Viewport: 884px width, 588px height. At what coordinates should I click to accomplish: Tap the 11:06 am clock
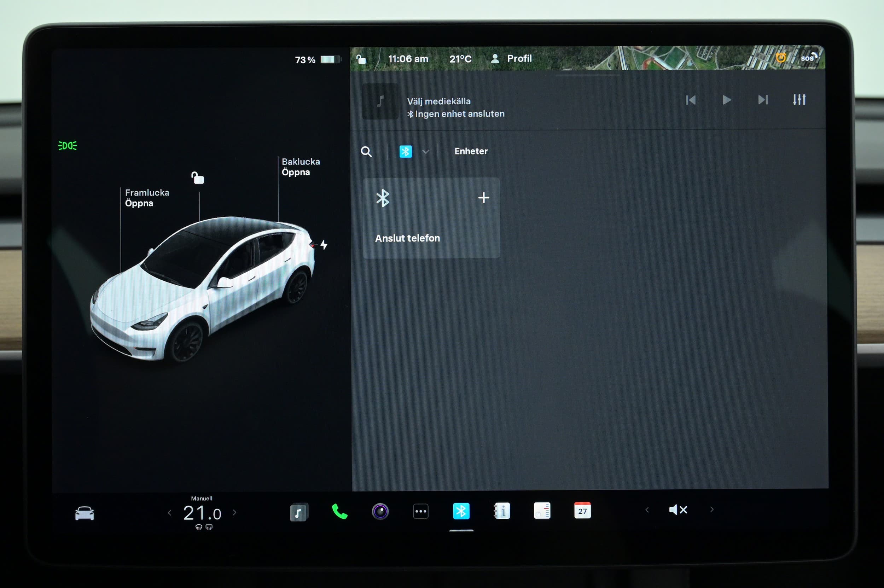(408, 59)
